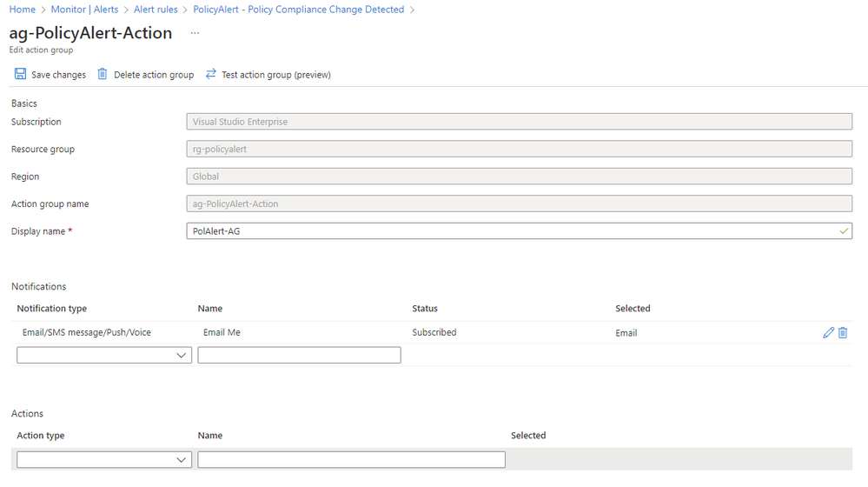The width and height of the screenshot is (868, 487).
Task: Edit the Email Me notification with pencil icon
Action: click(828, 332)
